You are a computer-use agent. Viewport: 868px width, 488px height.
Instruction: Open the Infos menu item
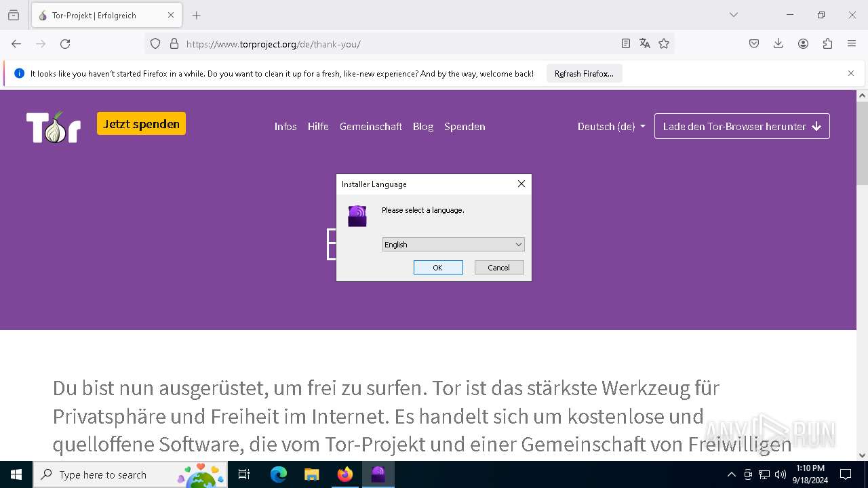click(285, 127)
